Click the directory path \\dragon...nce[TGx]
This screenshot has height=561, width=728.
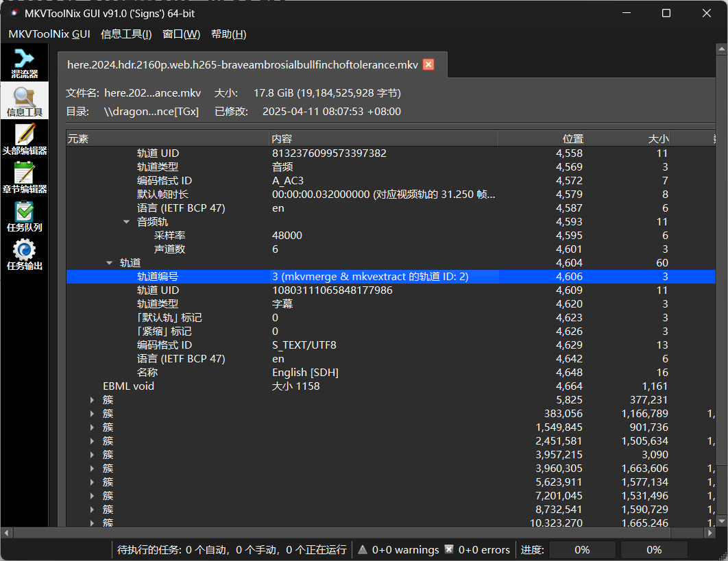(151, 112)
